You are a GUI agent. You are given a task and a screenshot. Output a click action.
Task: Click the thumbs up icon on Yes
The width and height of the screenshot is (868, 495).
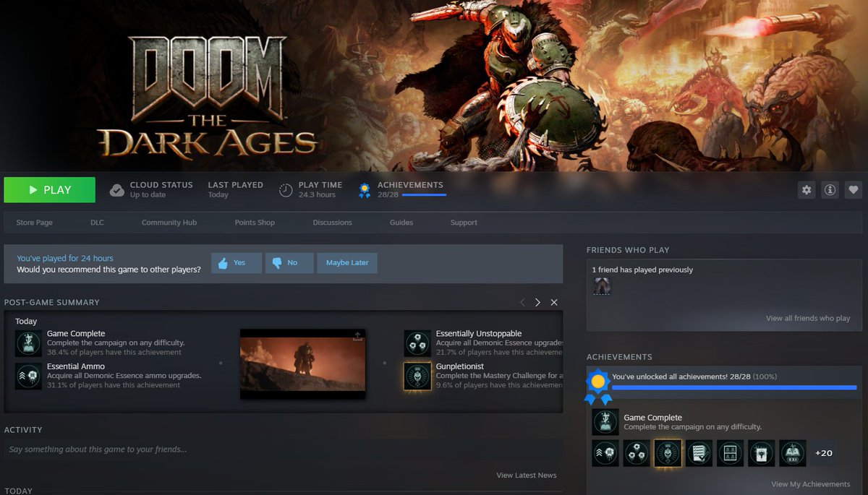coord(223,262)
